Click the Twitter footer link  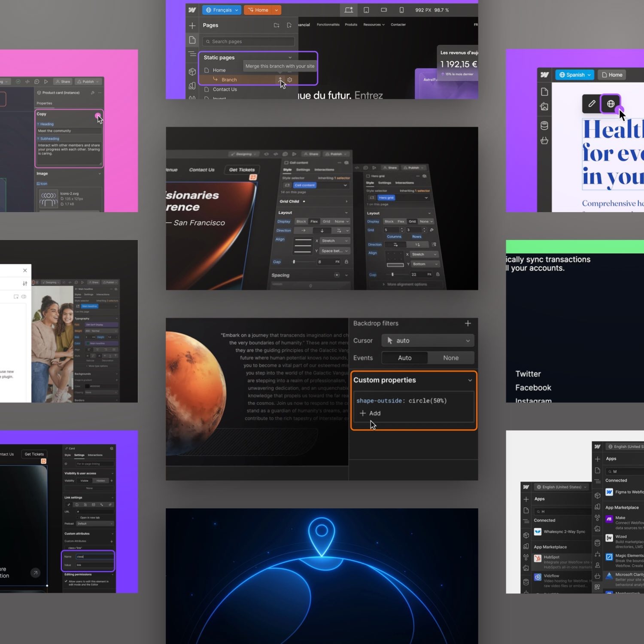click(528, 374)
